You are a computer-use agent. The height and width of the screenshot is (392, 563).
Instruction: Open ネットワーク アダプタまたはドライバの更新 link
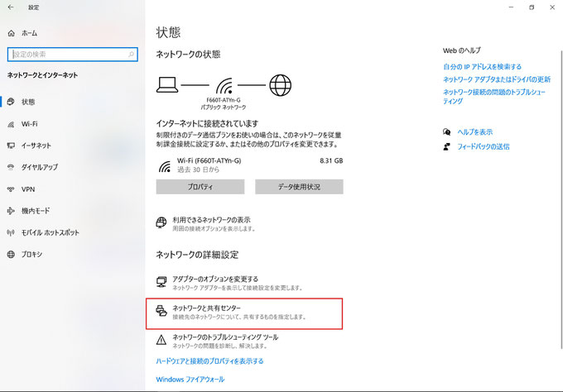[x=497, y=79]
